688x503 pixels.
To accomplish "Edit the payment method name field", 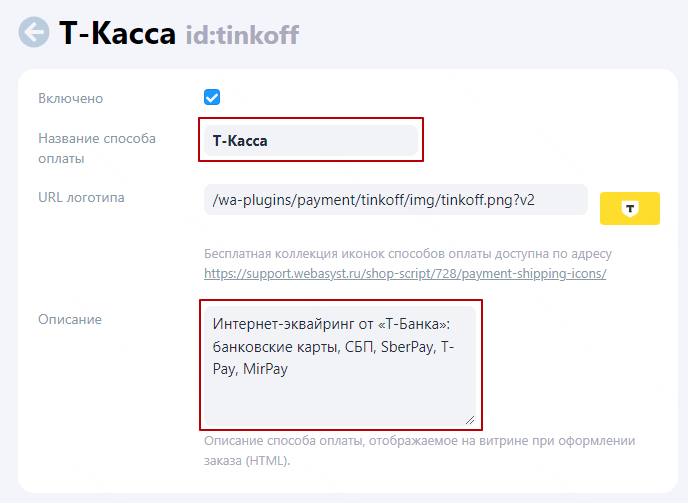I will (311, 140).
